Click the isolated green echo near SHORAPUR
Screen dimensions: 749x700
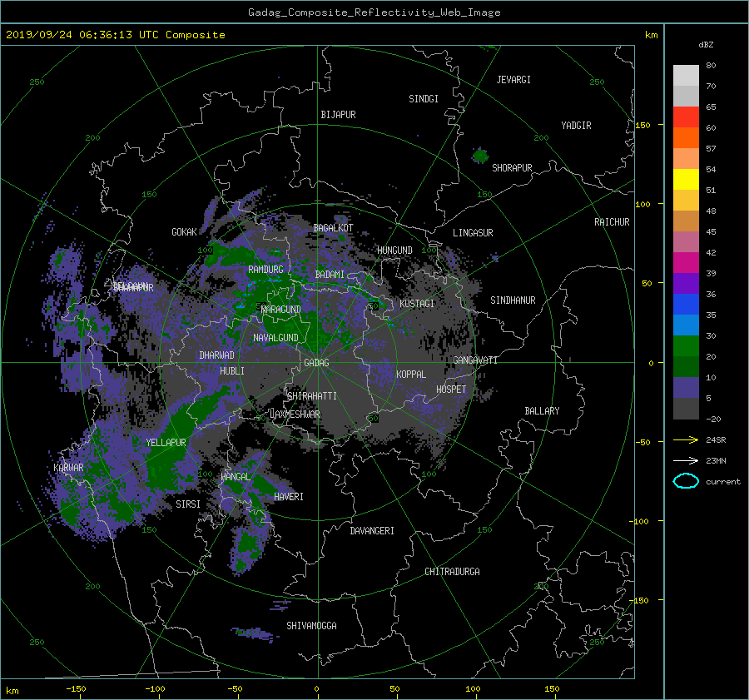[480, 156]
